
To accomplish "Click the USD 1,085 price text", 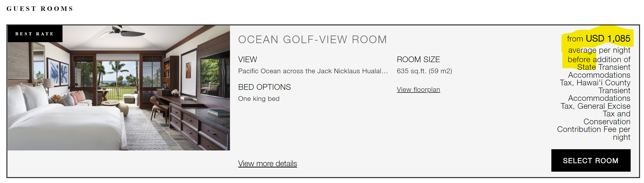I will click(608, 38).
